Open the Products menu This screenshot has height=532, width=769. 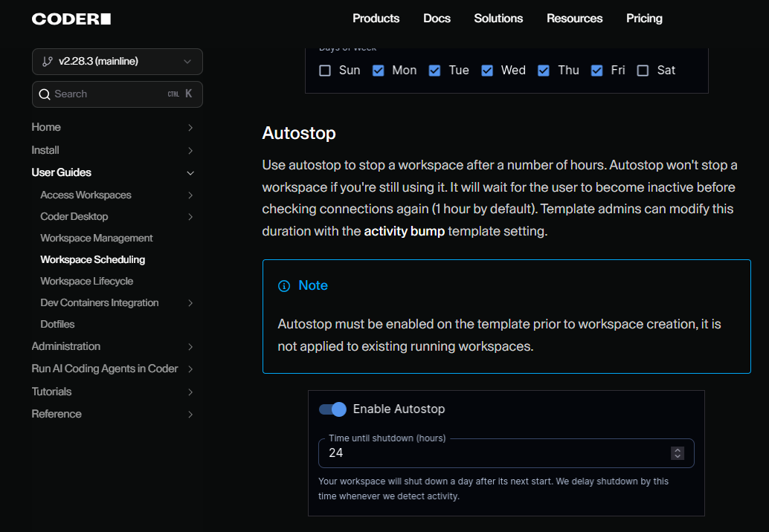(x=376, y=19)
